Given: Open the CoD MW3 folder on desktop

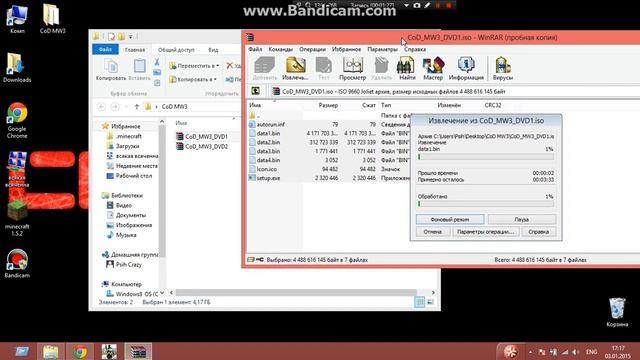Looking at the screenshot, I should tap(52, 18).
